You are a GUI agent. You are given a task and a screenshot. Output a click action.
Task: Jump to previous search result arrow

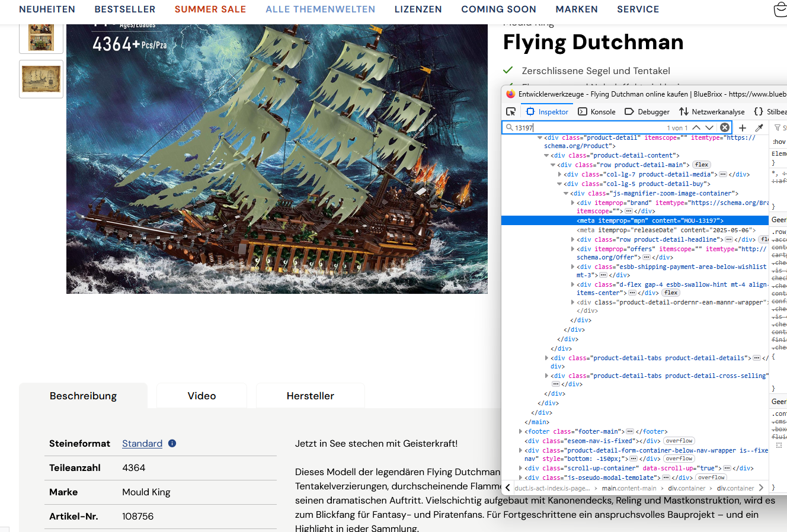coord(696,127)
